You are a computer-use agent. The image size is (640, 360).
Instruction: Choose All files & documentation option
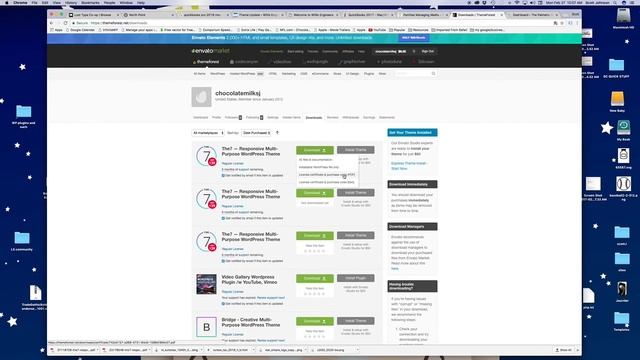(316, 160)
